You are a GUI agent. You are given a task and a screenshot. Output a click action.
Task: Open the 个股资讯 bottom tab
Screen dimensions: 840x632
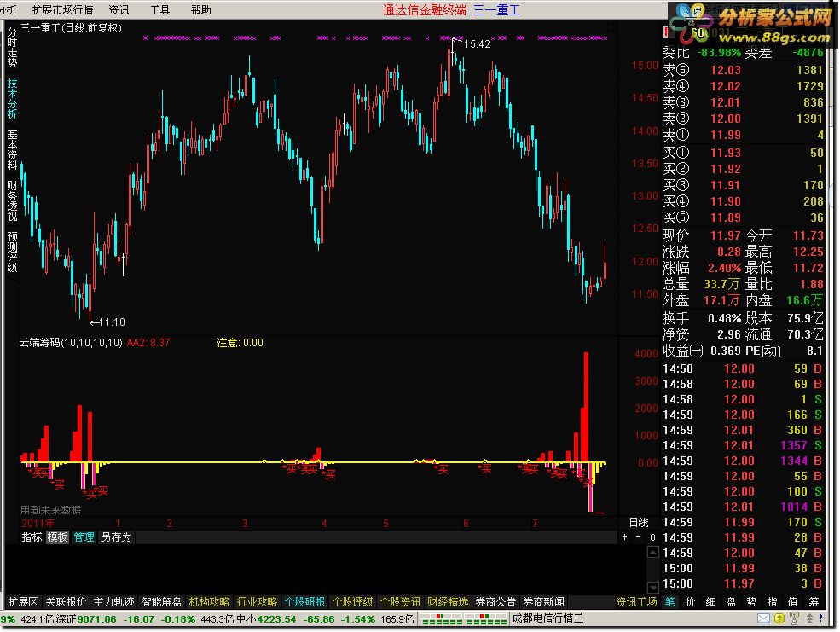tap(400, 602)
